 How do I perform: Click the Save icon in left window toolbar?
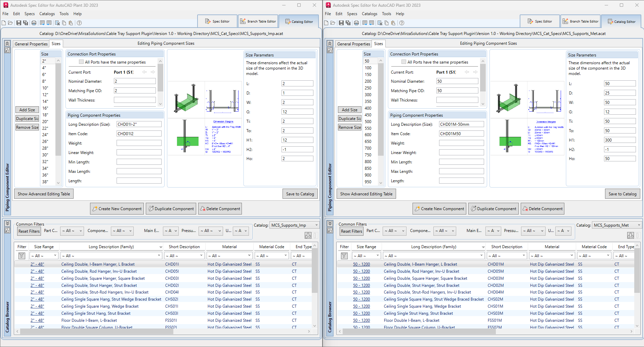click(x=19, y=23)
